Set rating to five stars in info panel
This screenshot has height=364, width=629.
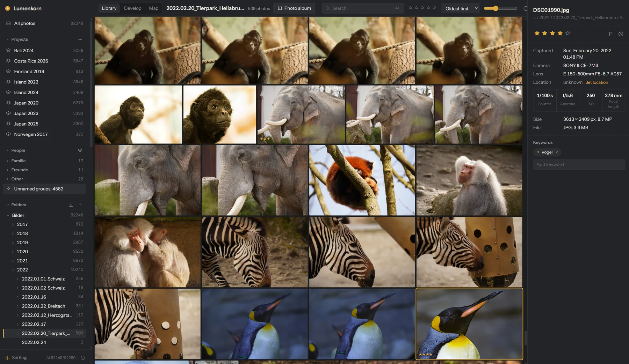click(x=567, y=33)
